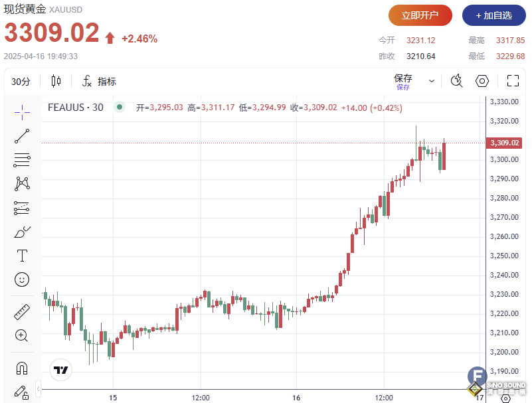Activate the magnet snap mode

(22, 367)
